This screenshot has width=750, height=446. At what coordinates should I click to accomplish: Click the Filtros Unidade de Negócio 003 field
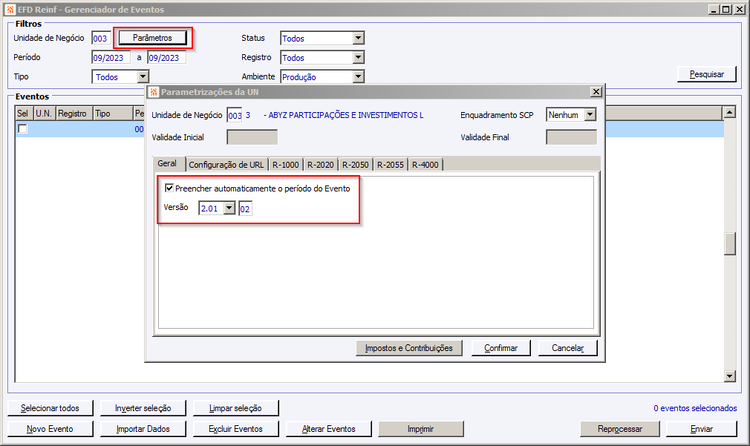(101, 38)
